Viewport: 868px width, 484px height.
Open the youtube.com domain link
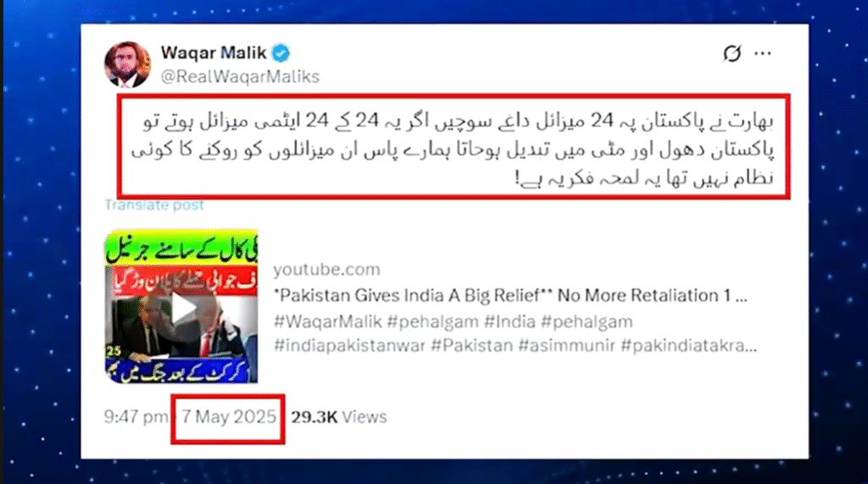pos(326,270)
